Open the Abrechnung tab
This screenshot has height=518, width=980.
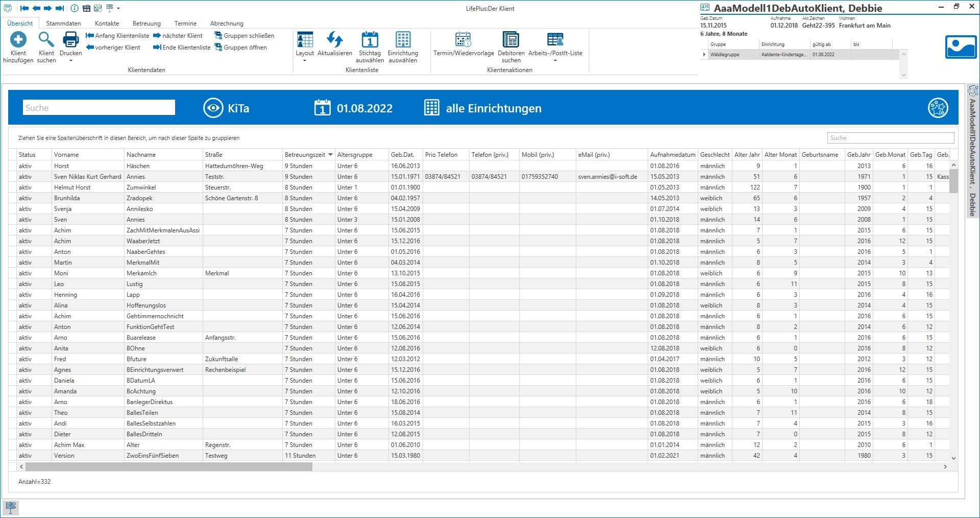click(227, 23)
